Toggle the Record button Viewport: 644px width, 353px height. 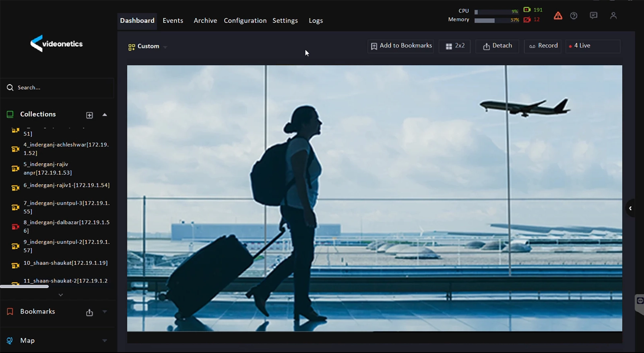(543, 46)
